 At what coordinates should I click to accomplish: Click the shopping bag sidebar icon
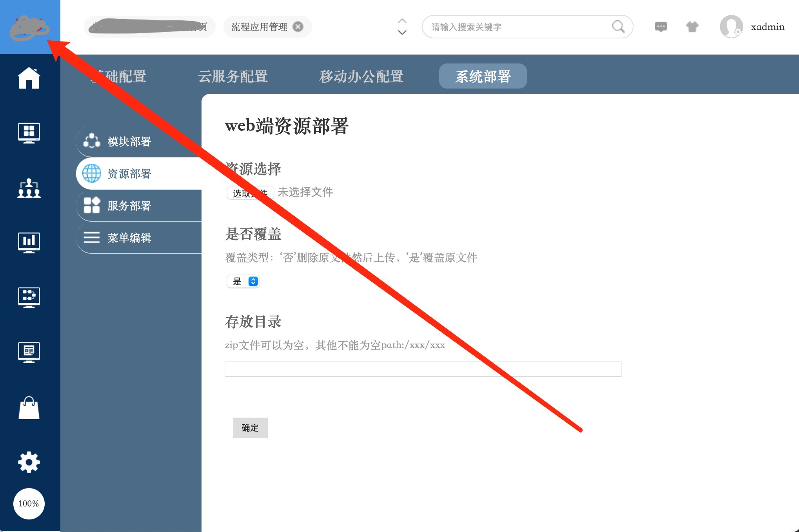[29, 408]
